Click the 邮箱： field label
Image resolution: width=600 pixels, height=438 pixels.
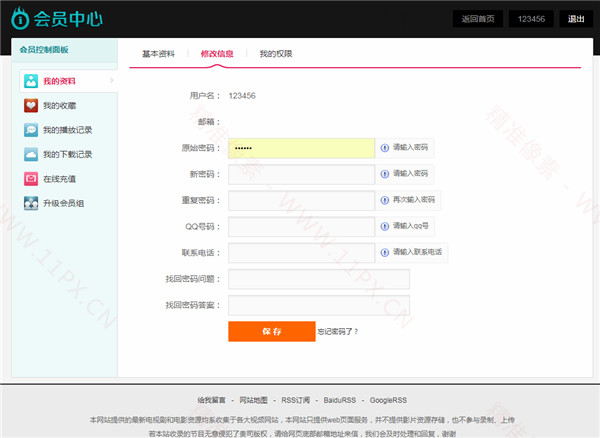[x=209, y=122]
